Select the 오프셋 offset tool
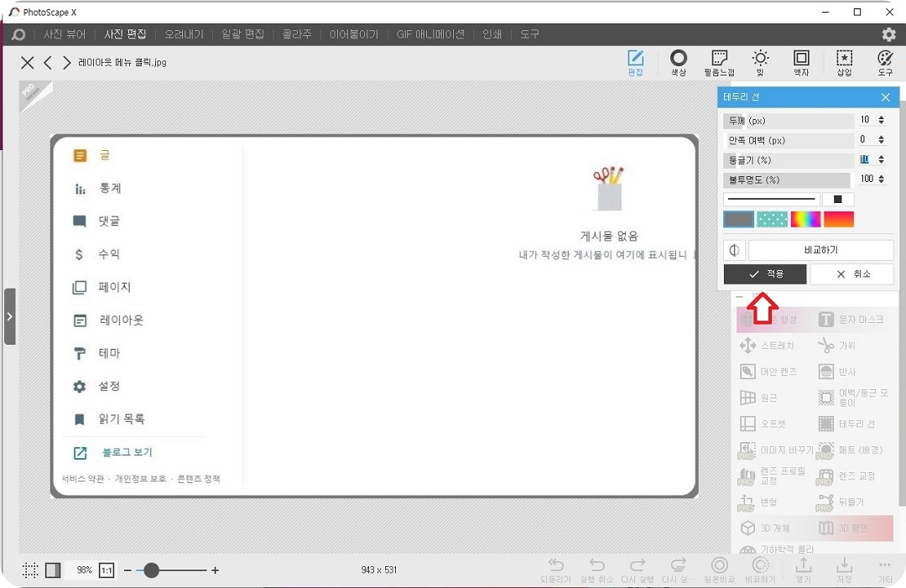 763,424
